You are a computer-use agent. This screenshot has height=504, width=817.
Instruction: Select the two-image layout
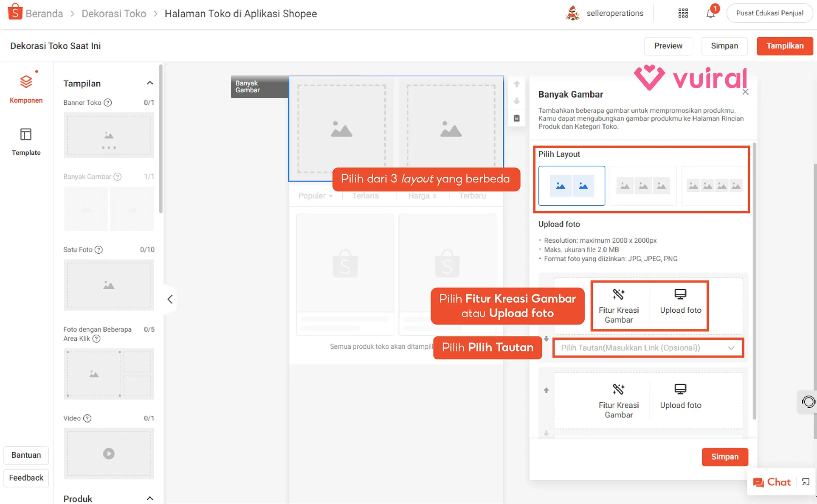pos(572,186)
